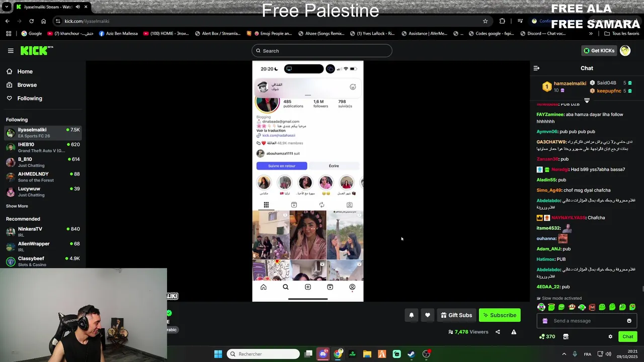Reload the page in the browser

31,21
